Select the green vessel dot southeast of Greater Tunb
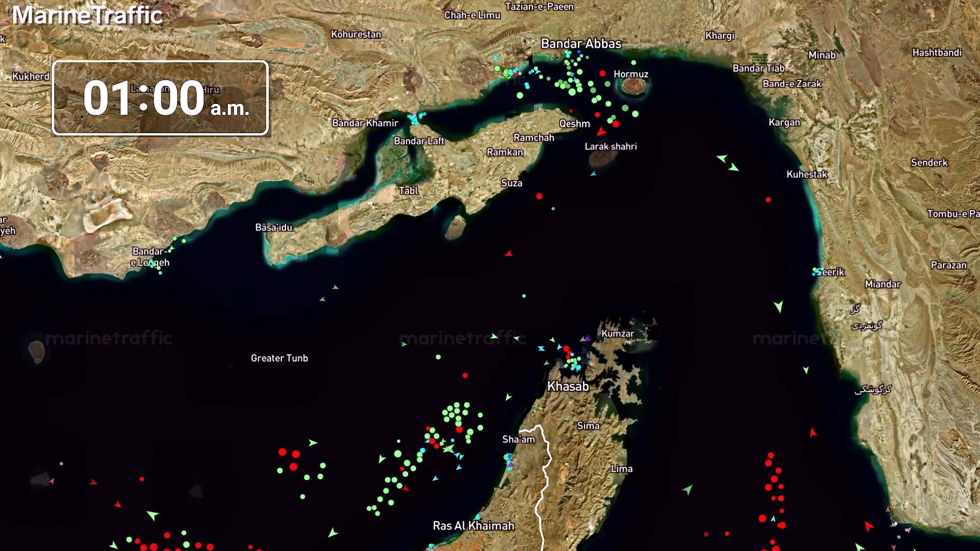980x551 pixels. (x=438, y=357)
